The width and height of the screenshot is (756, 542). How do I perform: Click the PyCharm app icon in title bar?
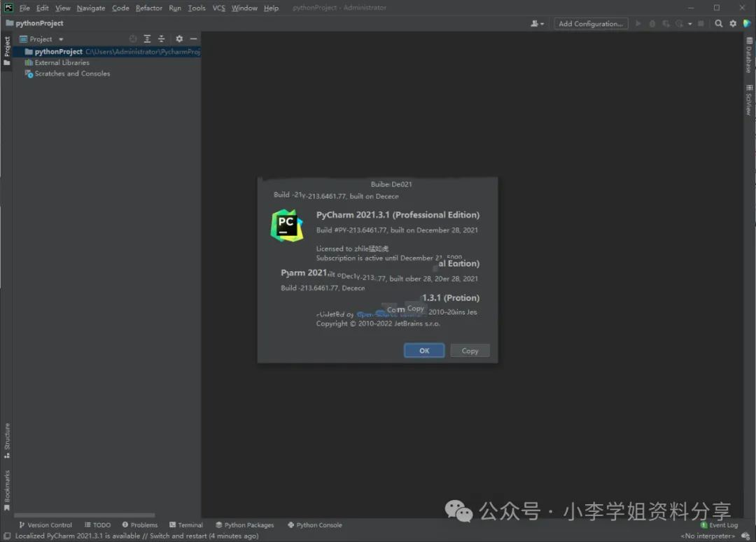point(8,7)
